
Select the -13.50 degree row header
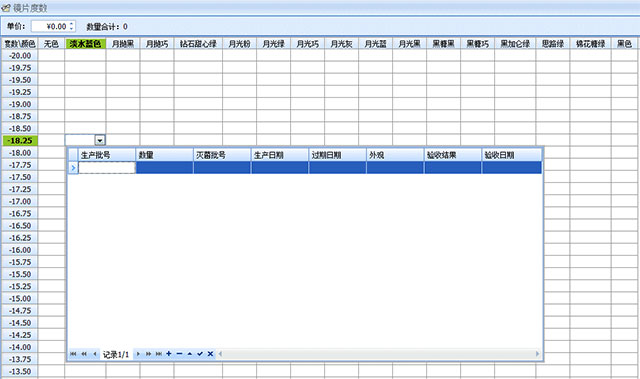coord(20,371)
